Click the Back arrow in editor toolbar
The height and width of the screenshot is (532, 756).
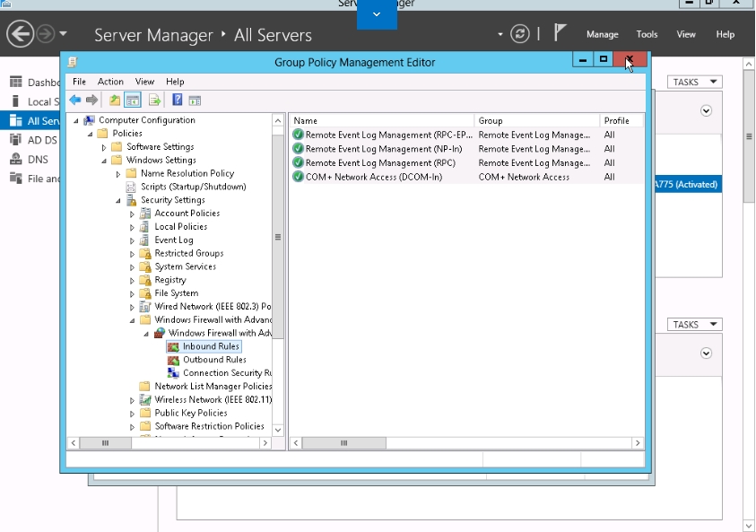click(x=74, y=100)
